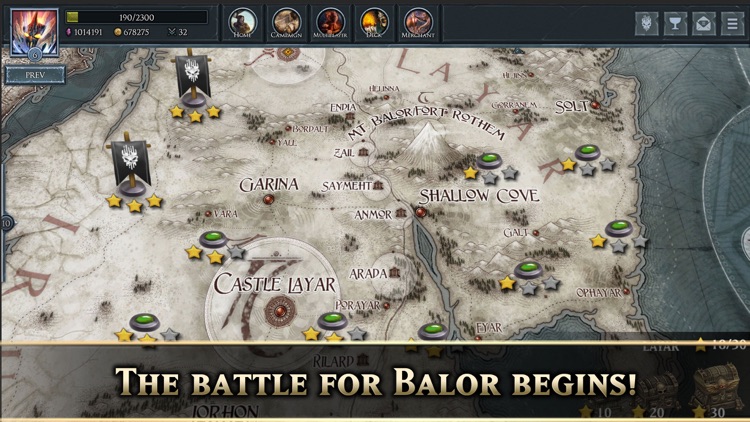Select the Castle Layar emblem marker

coord(280,311)
